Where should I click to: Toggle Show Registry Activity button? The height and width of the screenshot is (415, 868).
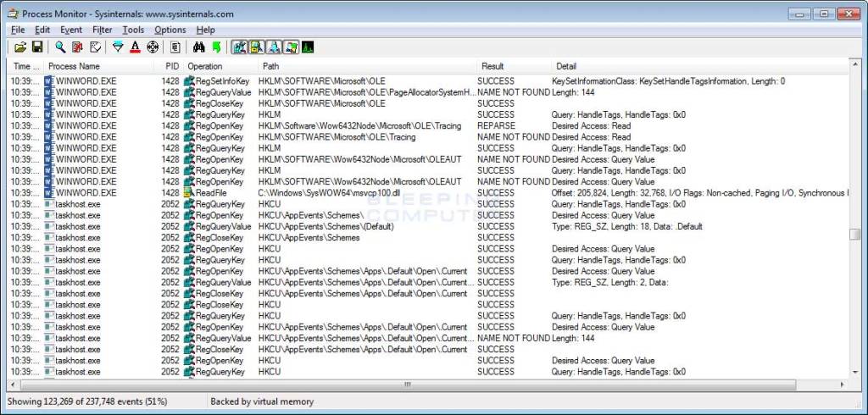coord(240,47)
